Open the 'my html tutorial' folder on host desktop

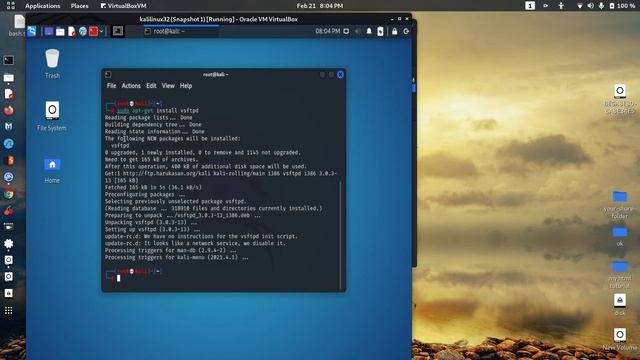620,275
